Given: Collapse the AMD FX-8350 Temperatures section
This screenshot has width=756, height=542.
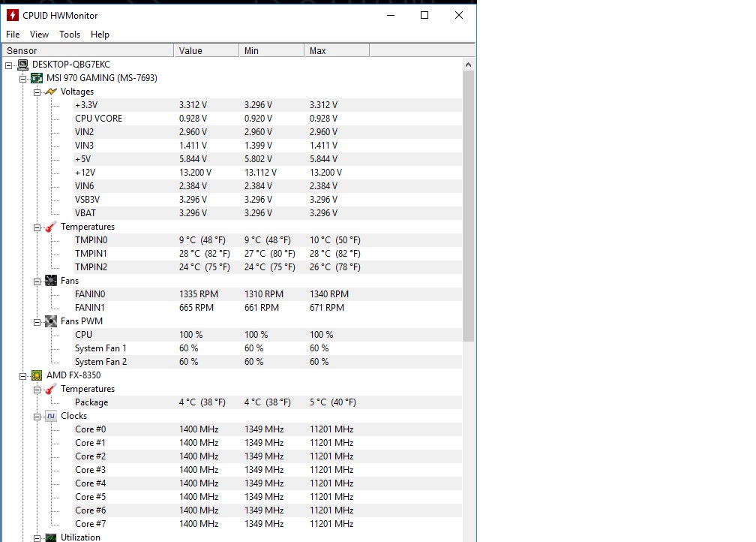Looking at the screenshot, I should tap(37, 390).
